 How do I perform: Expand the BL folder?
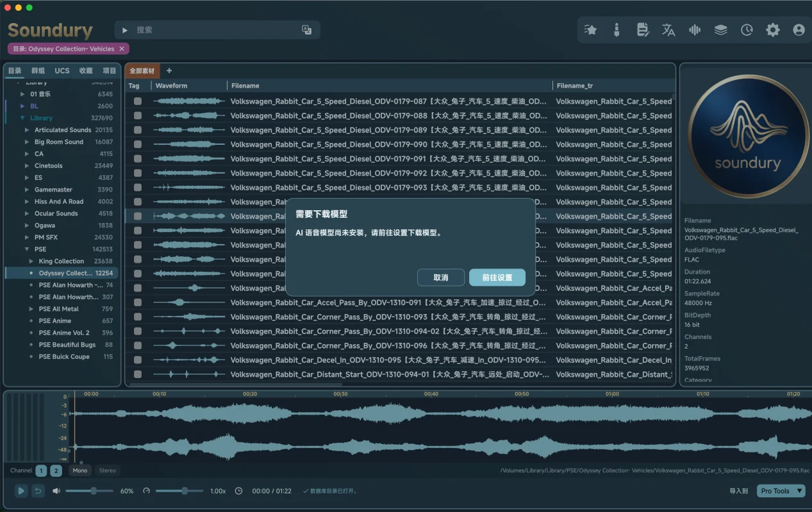23,106
